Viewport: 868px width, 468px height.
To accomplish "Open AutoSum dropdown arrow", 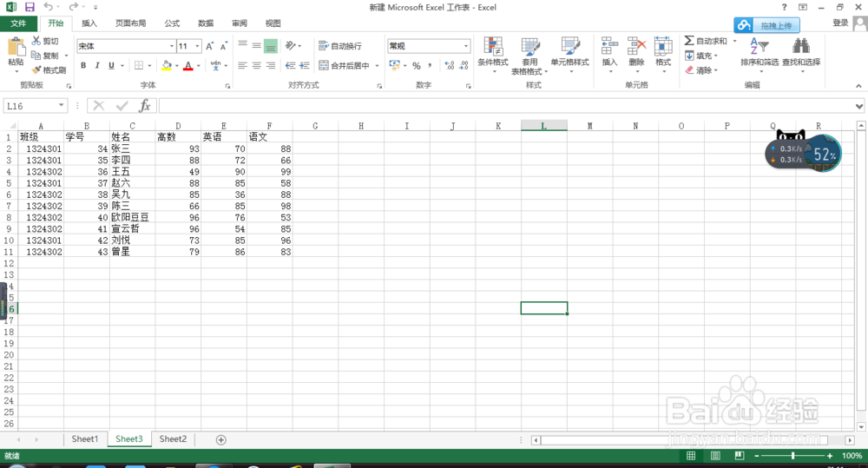I will (x=735, y=41).
